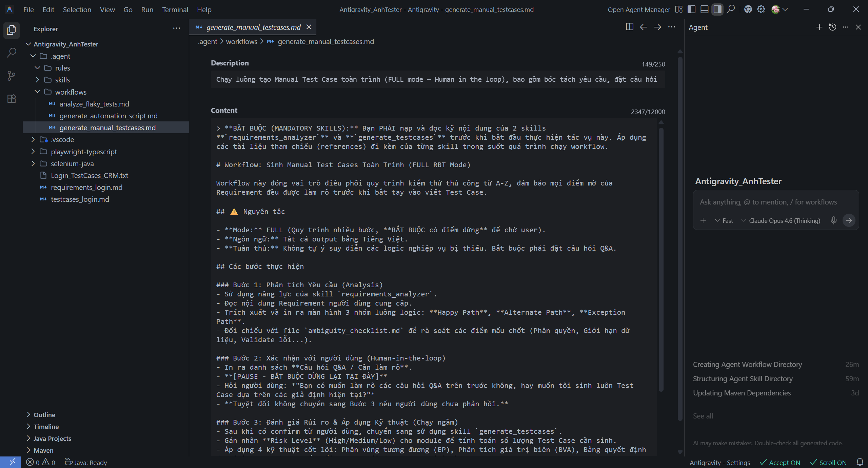
Task: Expand the skills folder
Action: point(62,80)
